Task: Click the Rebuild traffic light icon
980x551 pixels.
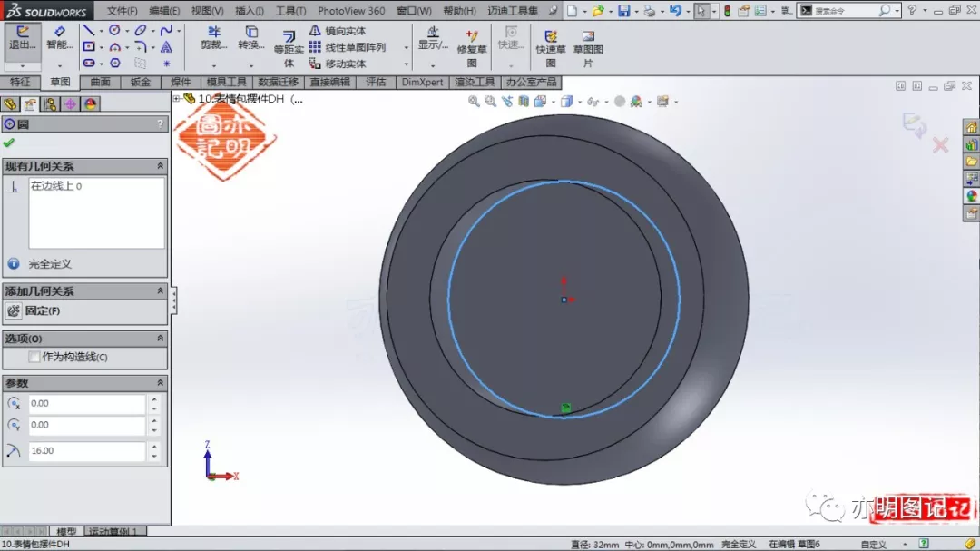Action: coord(728,11)
